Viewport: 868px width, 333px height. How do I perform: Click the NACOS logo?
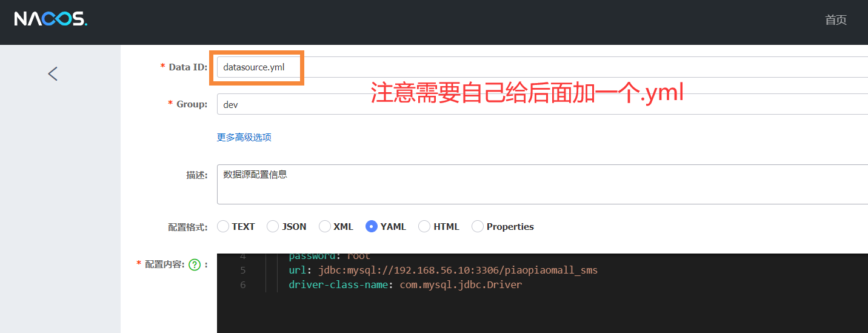pyautogui.click(x=51, y=19)
